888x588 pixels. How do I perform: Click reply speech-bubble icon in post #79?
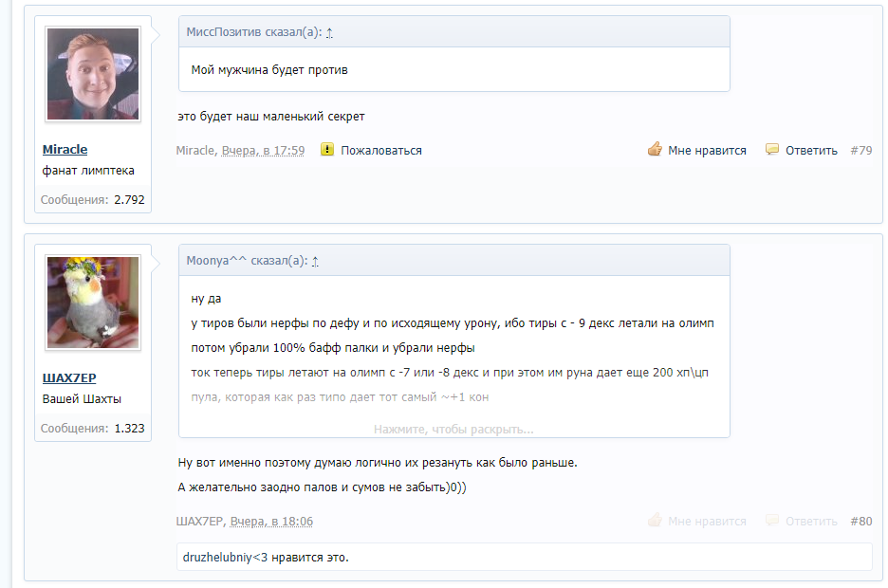coord(772,150)
